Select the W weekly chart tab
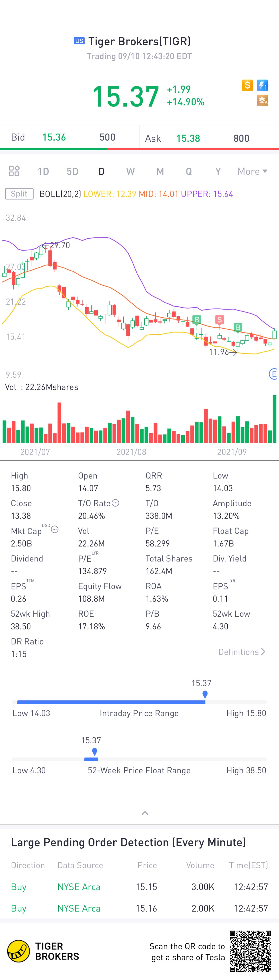The image size is (279, 980). [x=130, y=172]
